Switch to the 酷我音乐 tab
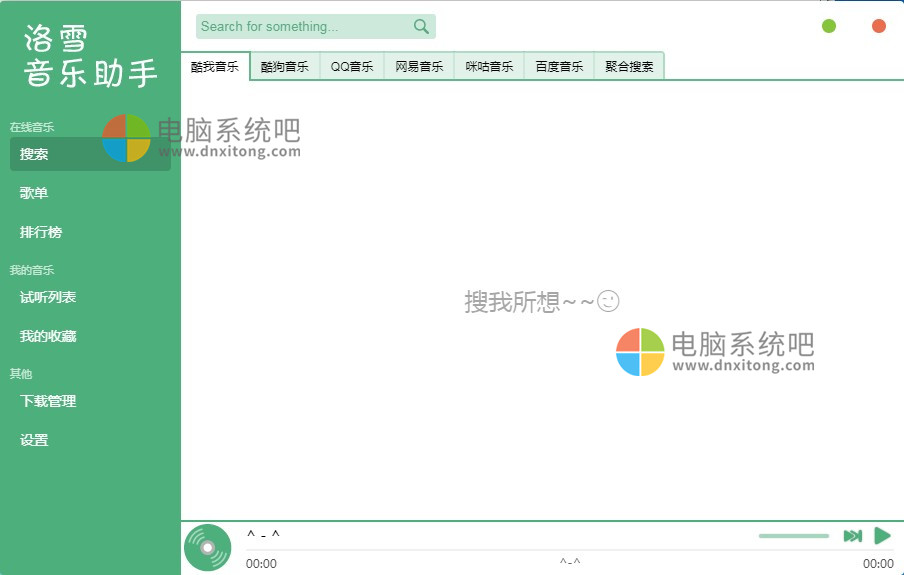 click(x=214, y=67)
